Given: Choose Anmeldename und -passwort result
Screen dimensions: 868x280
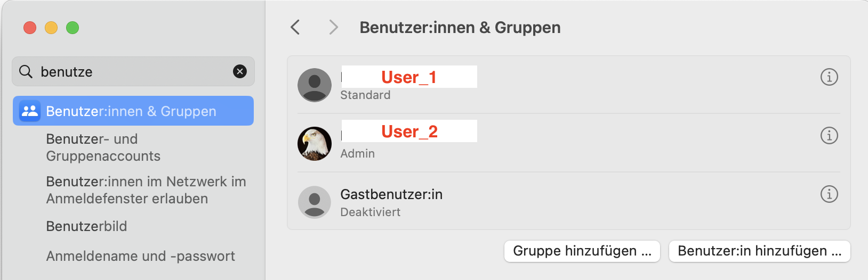Looking at the screenshot, I should (140, 256).
